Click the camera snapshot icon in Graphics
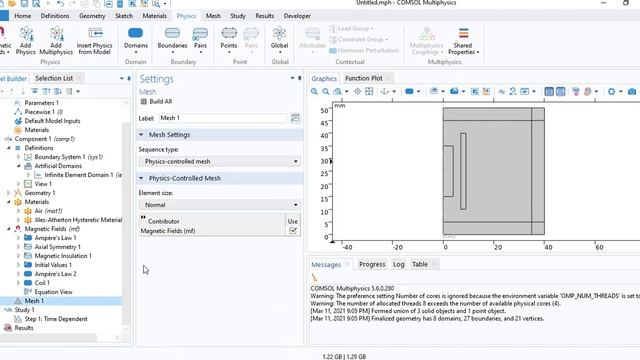The height and width of the screenshot is (360, 640). [632, 91]
